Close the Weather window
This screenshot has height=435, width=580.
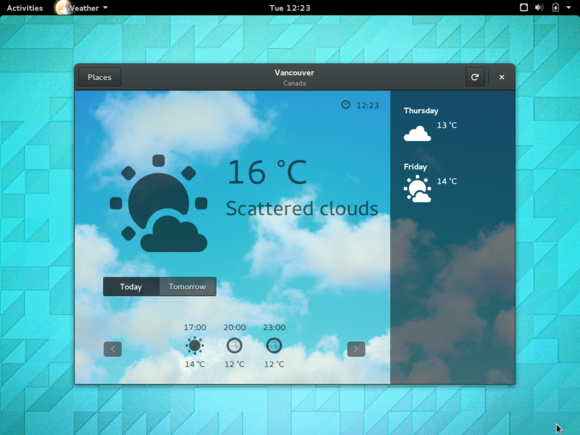pos(502,77)
